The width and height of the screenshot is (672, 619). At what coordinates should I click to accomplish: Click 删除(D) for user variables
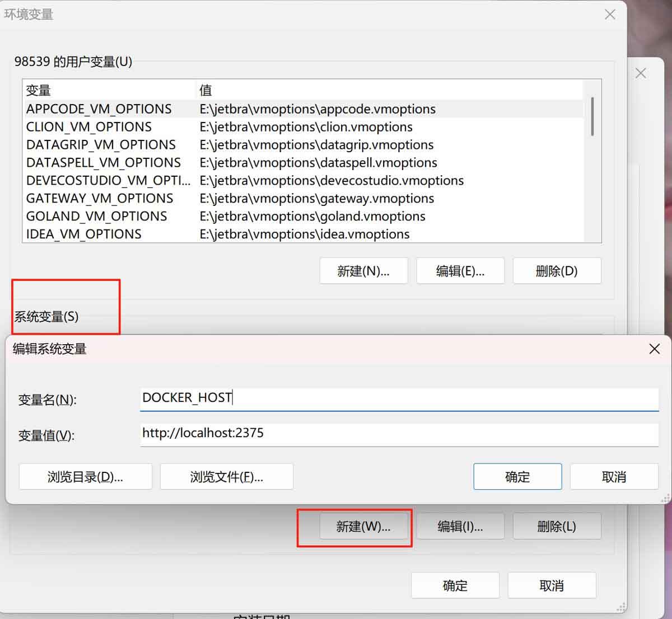557,271
